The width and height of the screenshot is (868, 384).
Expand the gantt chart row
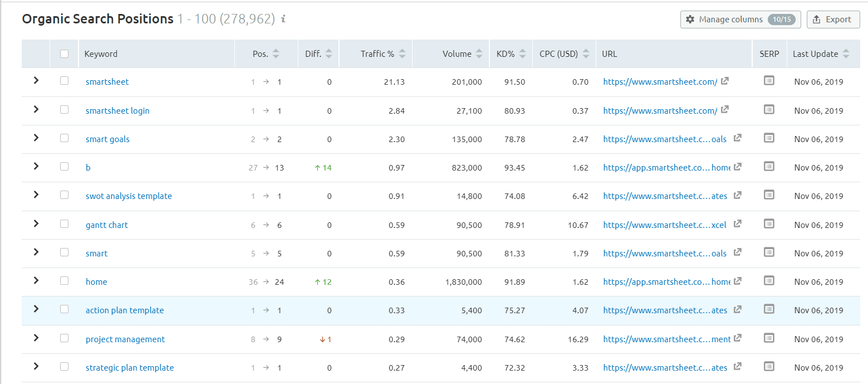[36, 223]
